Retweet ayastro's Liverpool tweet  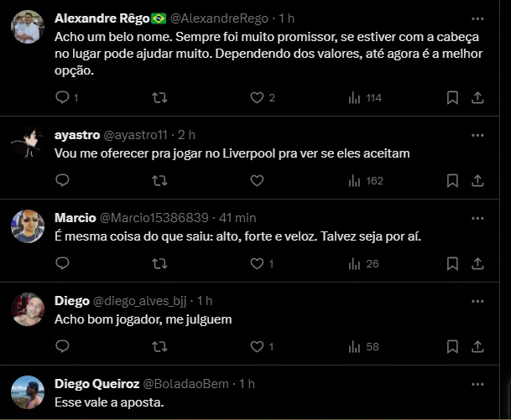click(159, 180)
